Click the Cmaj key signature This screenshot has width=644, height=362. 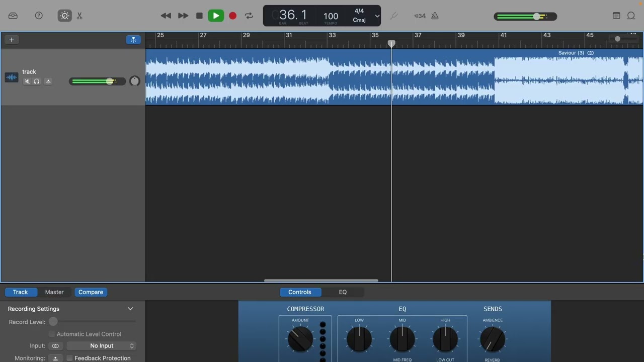tap(359, 20)
